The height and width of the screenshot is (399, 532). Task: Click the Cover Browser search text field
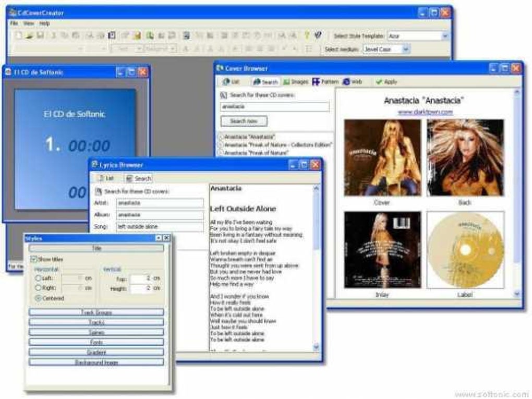click(274, 106)
